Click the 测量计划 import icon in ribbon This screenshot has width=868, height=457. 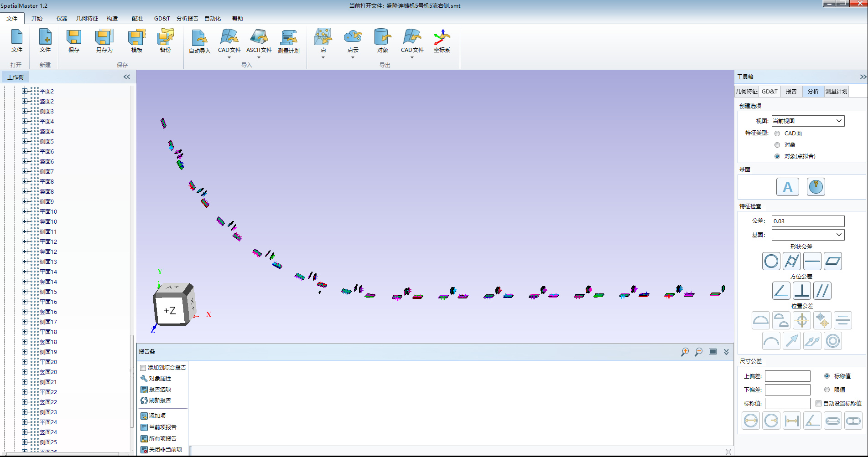point(288,41)
